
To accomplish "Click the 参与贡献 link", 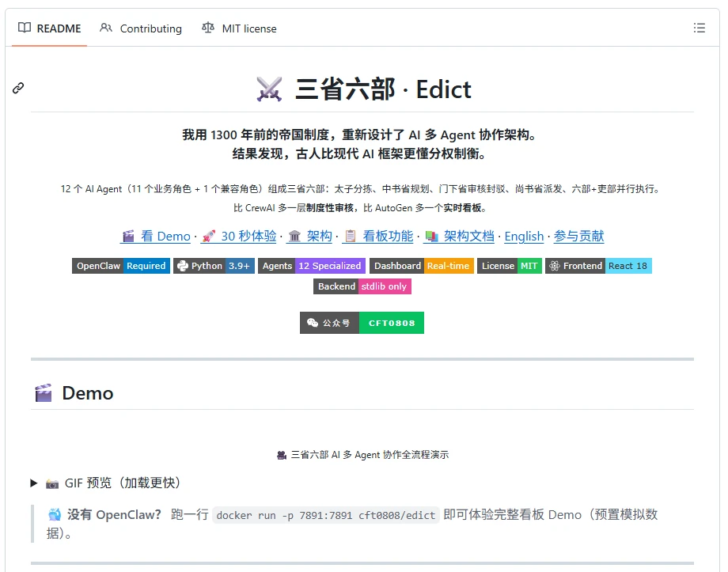I will (578, 236).
